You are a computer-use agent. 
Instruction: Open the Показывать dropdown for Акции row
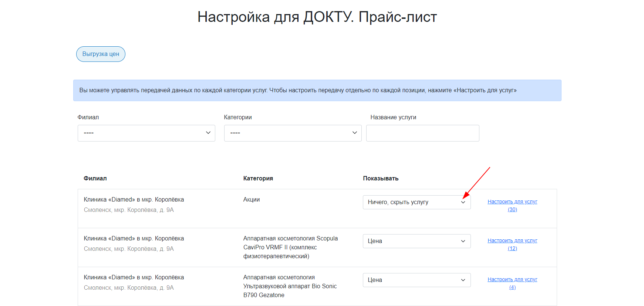click(417, 202)
